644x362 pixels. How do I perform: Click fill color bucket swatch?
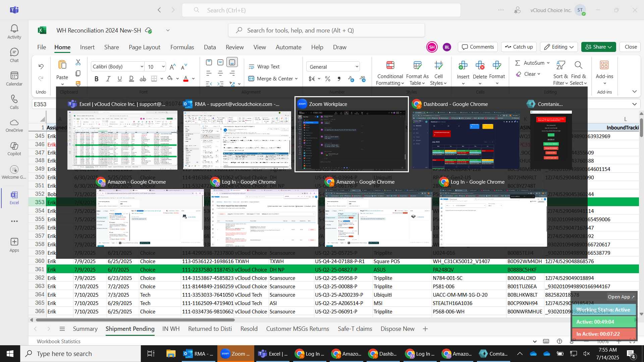pyautogui.click(x=170, y=79)
